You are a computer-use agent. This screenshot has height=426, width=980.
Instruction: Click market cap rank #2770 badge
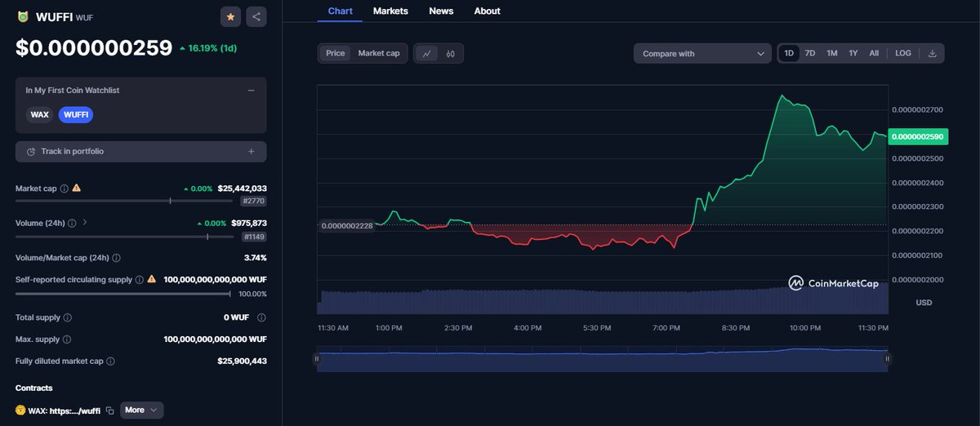253,201
